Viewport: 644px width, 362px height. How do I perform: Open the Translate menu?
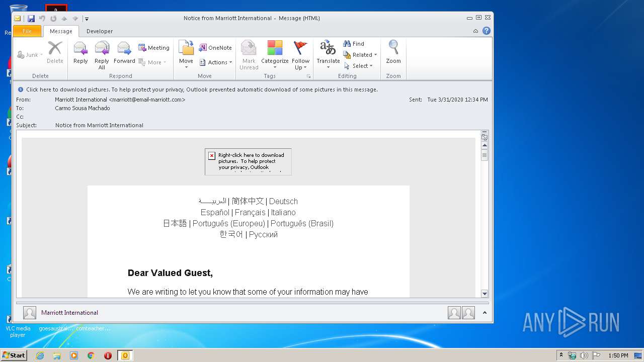[328, 55]
